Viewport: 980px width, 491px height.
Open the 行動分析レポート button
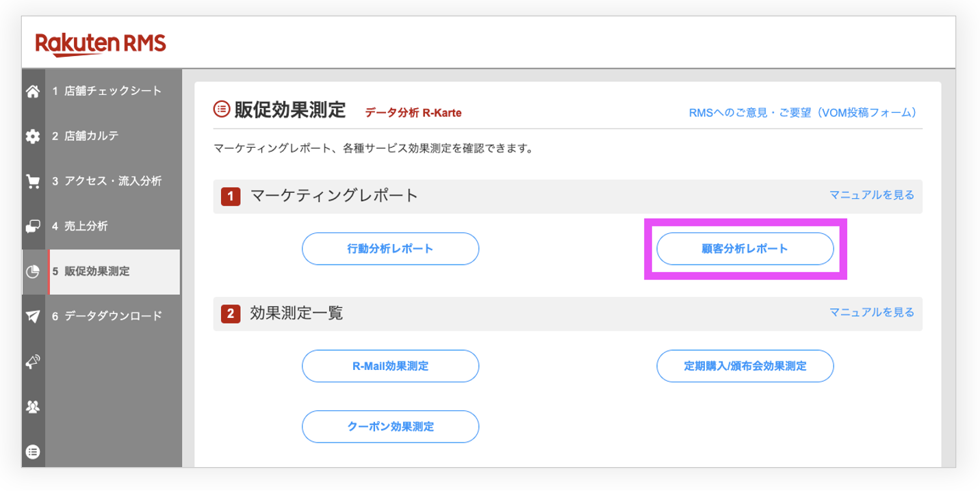(x=390, y=249)
